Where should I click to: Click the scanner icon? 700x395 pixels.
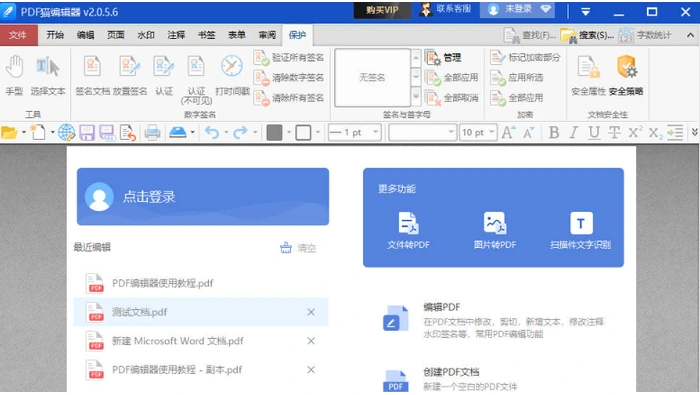178,132
